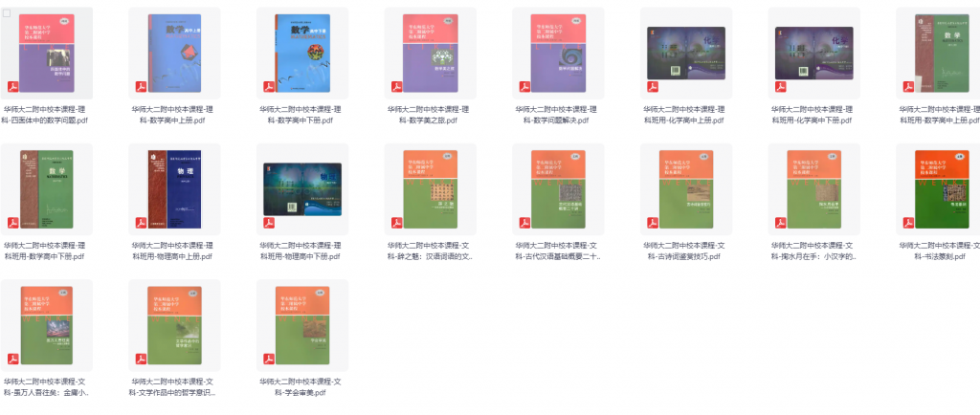980x415 pixels.
Task: Click PDF icon on 掬水月在手 file
Action: (781, 223)
